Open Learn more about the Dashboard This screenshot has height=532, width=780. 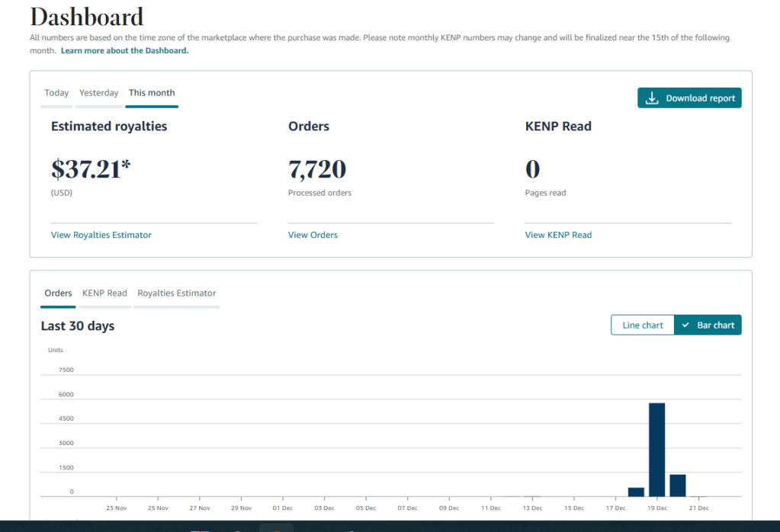(x=124, y=50)
